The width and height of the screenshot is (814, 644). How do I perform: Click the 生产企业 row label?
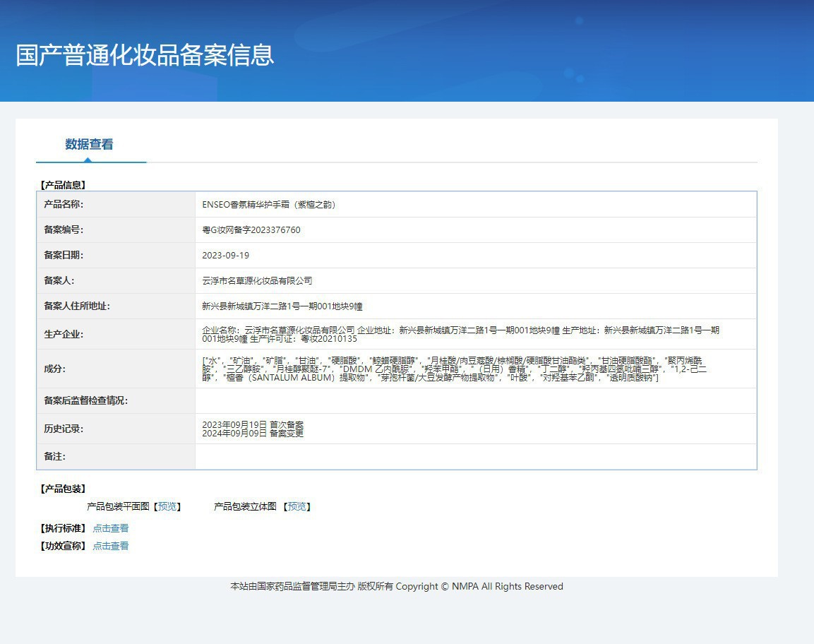click(x=64, y=334)
